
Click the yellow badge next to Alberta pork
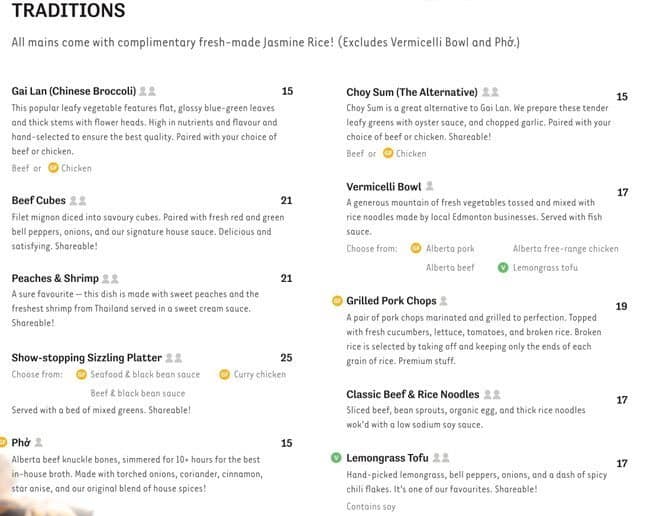(x=417, y=248)
